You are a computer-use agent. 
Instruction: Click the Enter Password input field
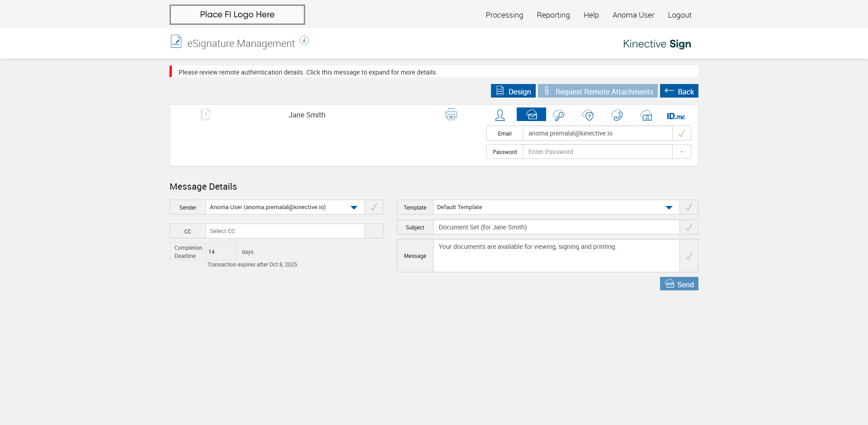(597, 152)
